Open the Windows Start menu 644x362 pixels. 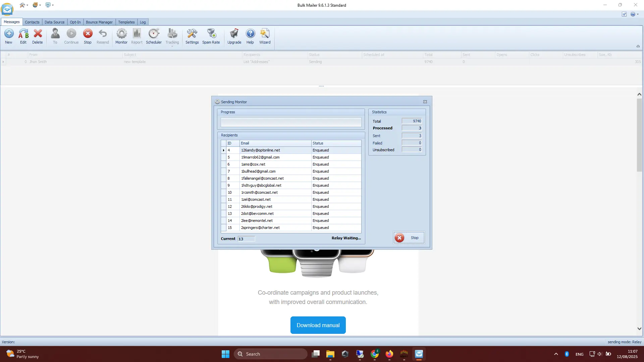pyautogui.click(x=225, y=354)
